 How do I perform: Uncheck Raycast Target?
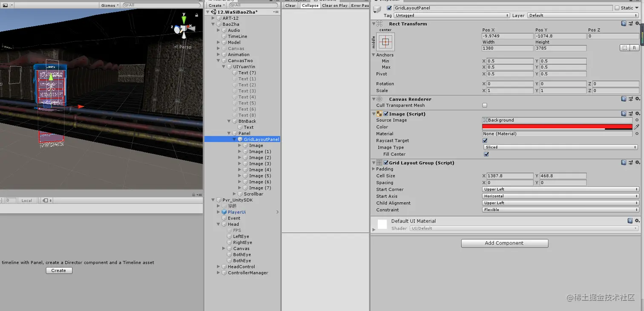[x=485, y=140]
